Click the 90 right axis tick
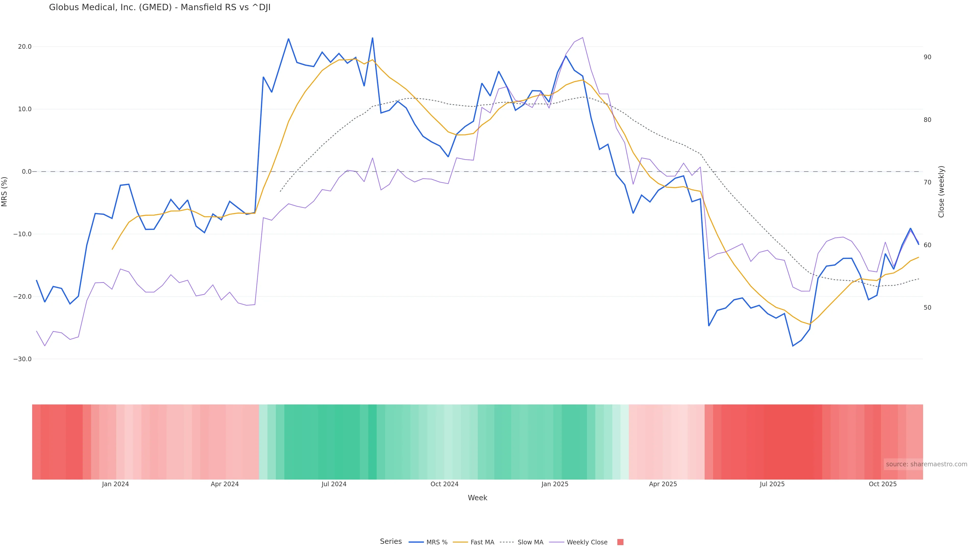980x551 pixels. (x=927, y=57)
